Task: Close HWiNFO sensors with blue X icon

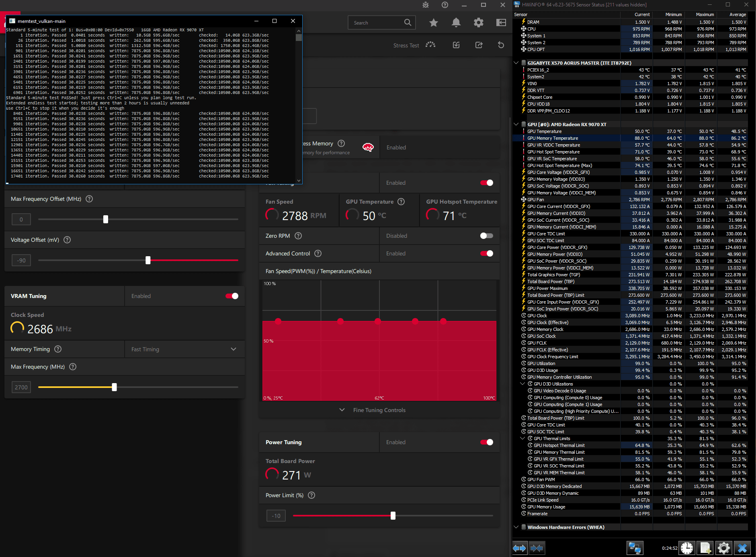Action: [x=742, y=548]
